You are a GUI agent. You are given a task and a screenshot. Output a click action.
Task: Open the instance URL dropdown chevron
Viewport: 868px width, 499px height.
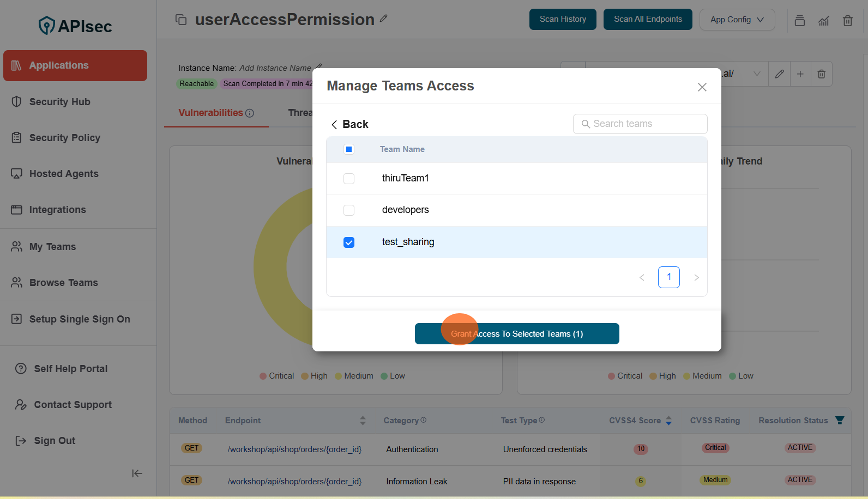coord(757,74)
